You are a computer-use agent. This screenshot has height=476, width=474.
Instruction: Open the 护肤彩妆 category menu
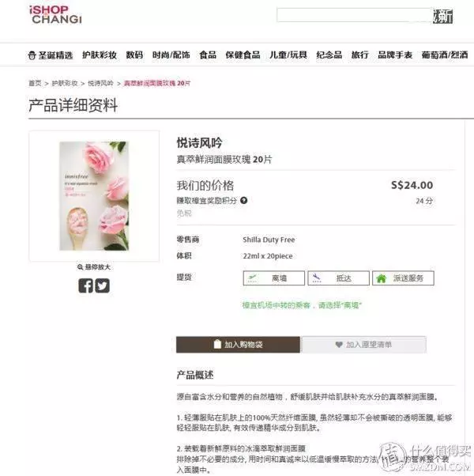point(100,55)
